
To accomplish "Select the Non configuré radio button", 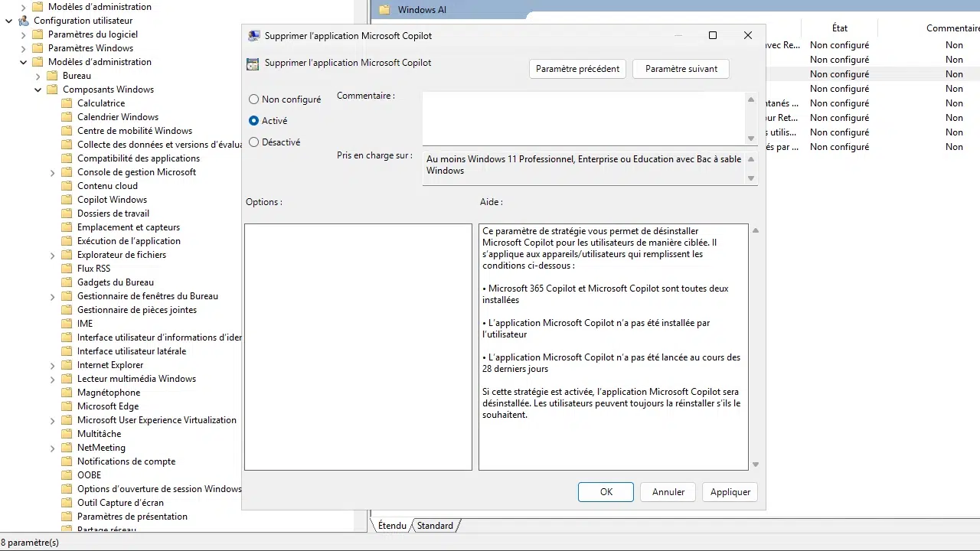I will pyautogui.click(x=253, y=99).
